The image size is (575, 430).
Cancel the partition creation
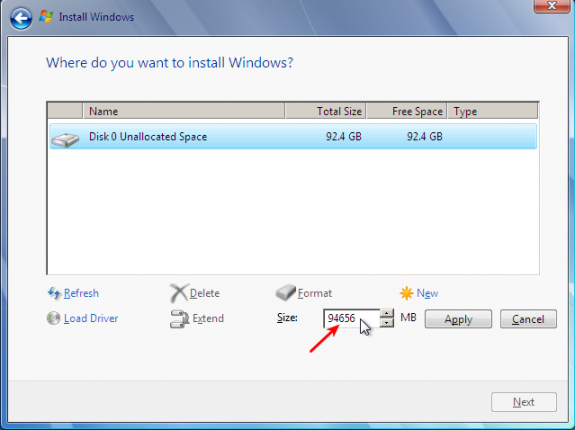click(528, 319)
